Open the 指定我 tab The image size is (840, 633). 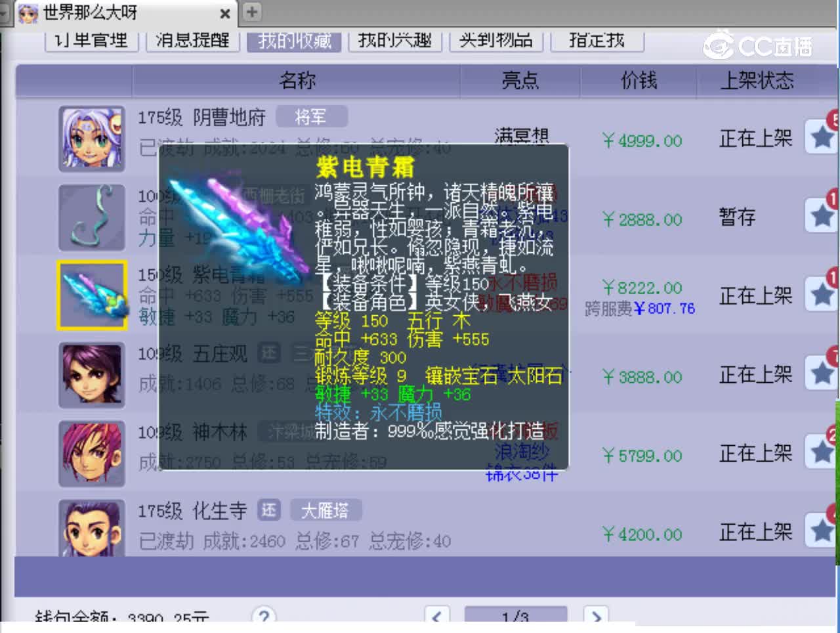click(597, 41)
